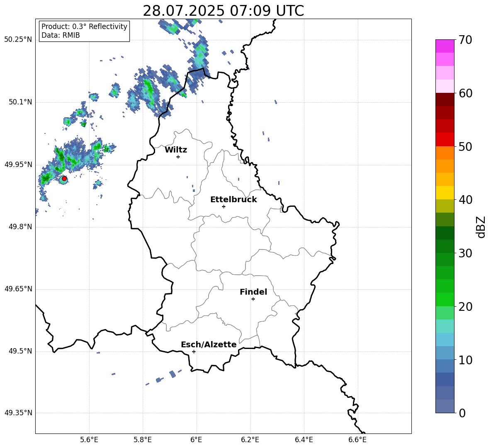Screen dimensions: 491x448
Task: Click the 49.5°N latitude label
Action: click(x=20, y=351)
